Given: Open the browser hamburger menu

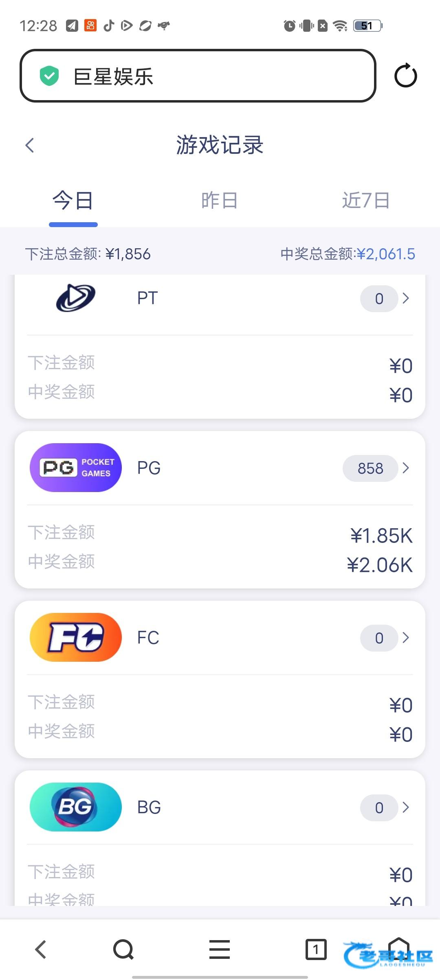Looking at the screenshot, I should [220, 949].
